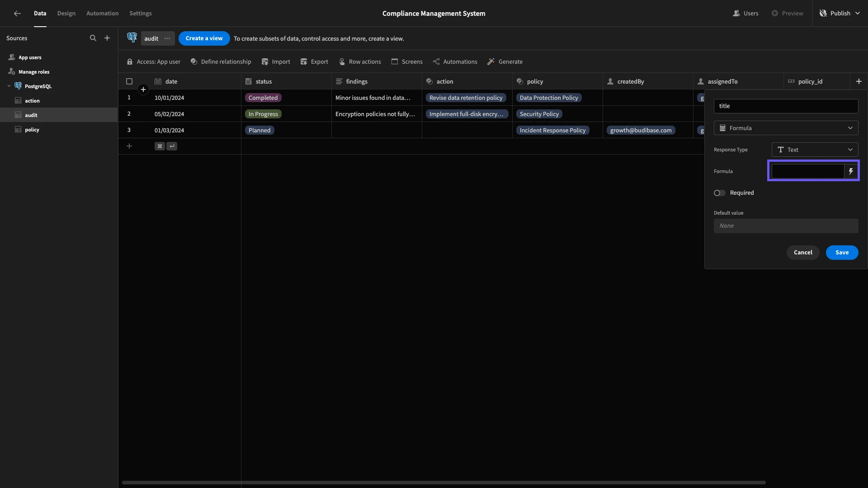Click the In Progress status tag
Viewport: 868px width, 488px height.
click(263, 114)
